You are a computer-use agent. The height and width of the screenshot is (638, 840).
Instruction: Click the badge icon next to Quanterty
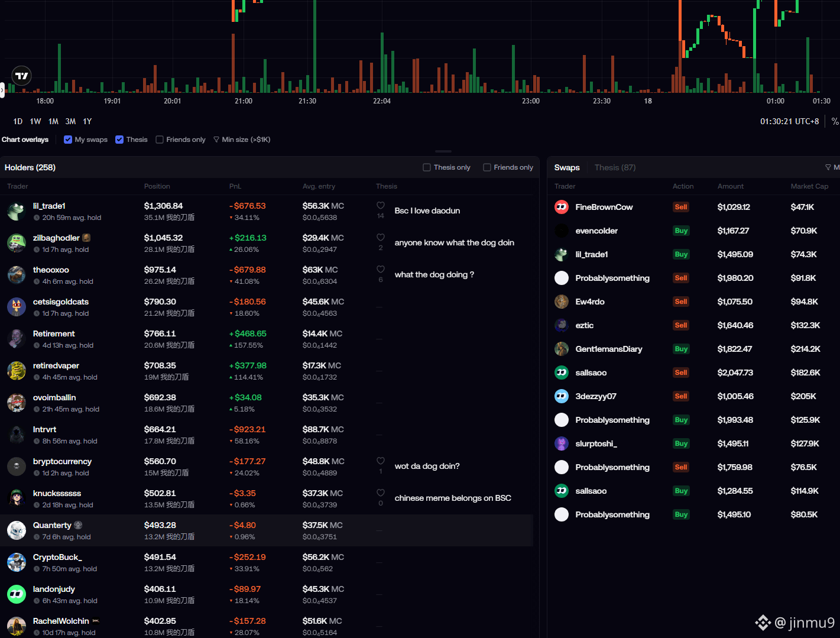pos(78,525)
